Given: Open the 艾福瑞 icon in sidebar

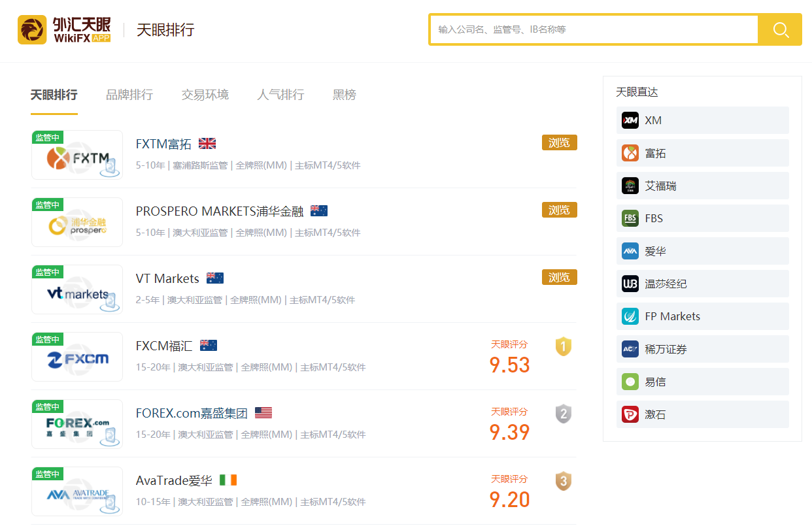Looking at the screenshot, I should (630, 186).
